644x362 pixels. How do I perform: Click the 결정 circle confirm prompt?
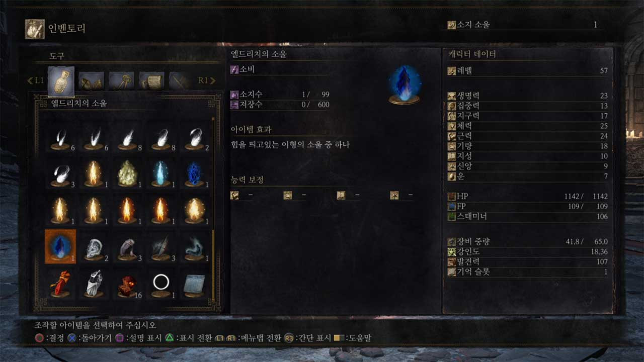(49, 338)
